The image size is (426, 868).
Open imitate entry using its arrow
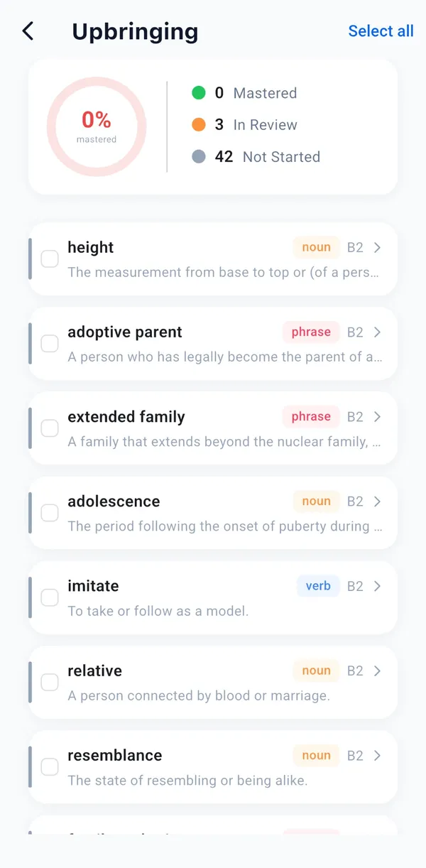tap(377, 586)
